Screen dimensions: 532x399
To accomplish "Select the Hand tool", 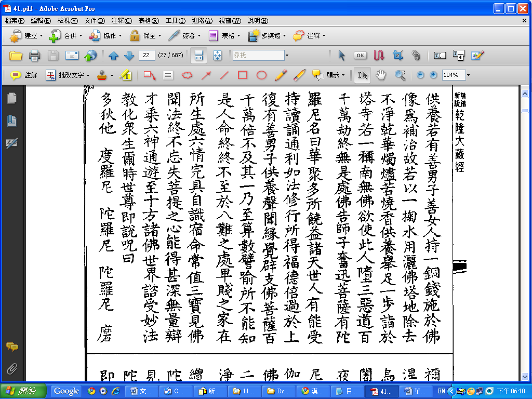I will [381, 75].
